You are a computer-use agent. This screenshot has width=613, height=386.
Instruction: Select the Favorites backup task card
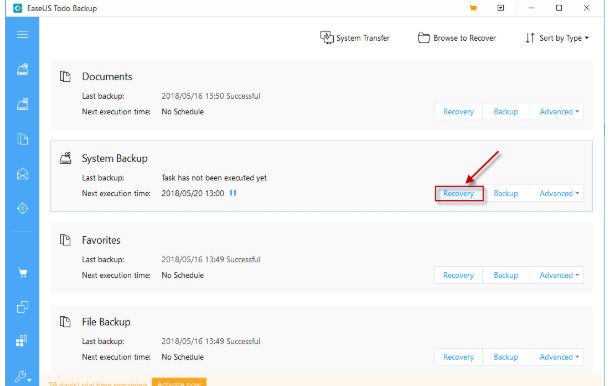click(321, 258)
